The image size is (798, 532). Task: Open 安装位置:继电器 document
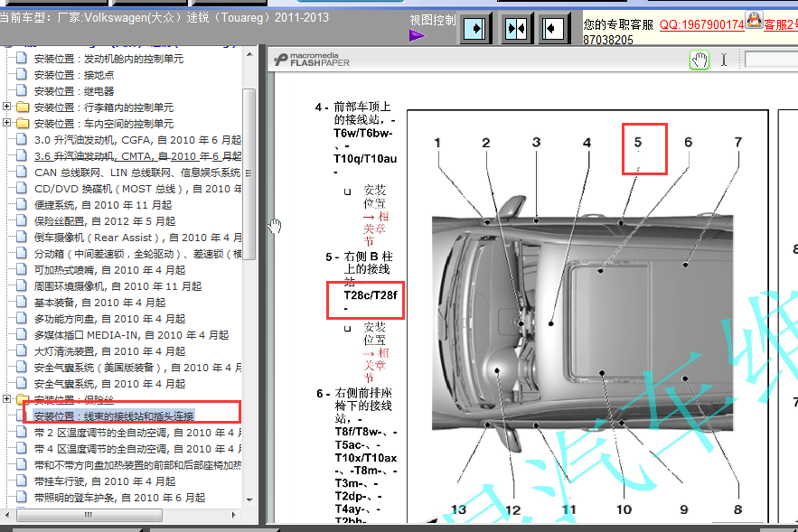[74, 91]
